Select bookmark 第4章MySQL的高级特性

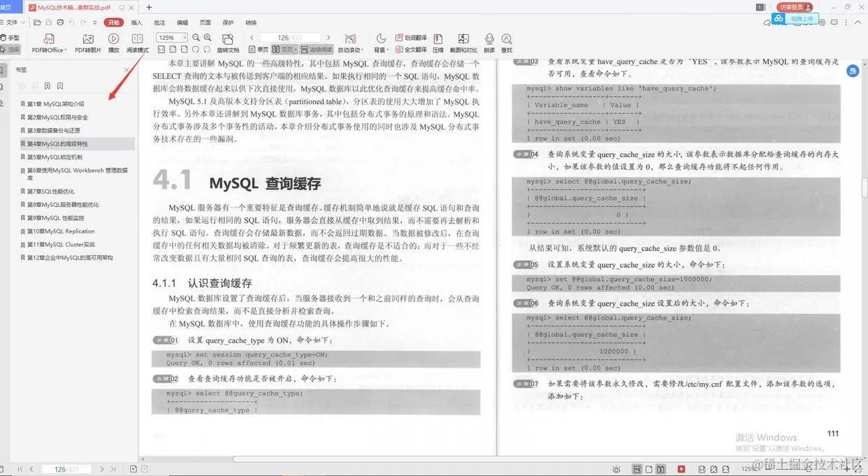pyautogui.click(x=57, y=143)
